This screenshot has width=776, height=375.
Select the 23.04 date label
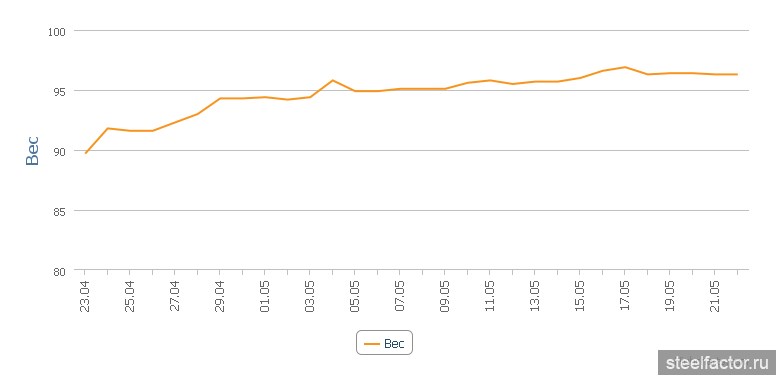pyautogui.click(x=85, y=297)
